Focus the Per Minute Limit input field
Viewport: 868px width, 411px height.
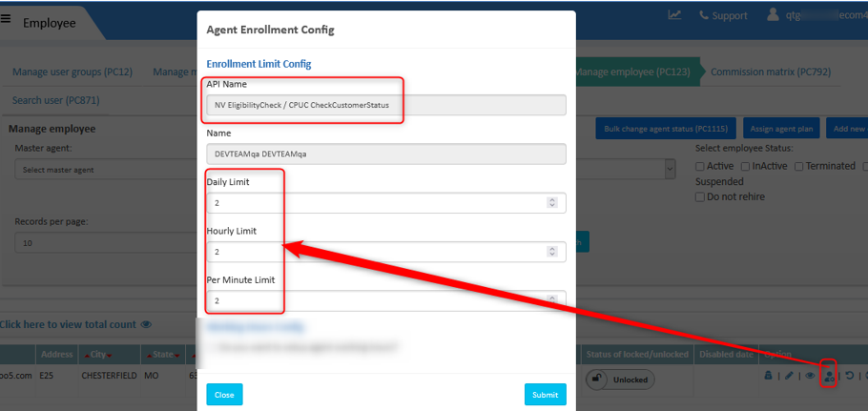coord(386,300)
